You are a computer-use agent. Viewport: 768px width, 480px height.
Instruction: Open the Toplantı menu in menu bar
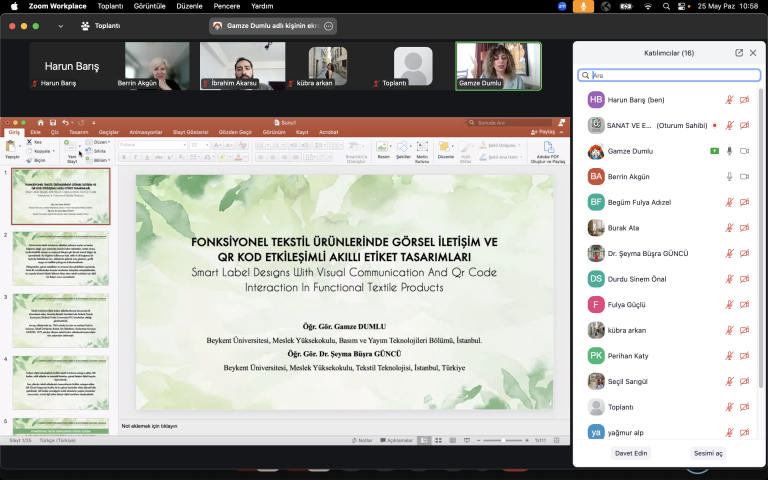[109, 6]
